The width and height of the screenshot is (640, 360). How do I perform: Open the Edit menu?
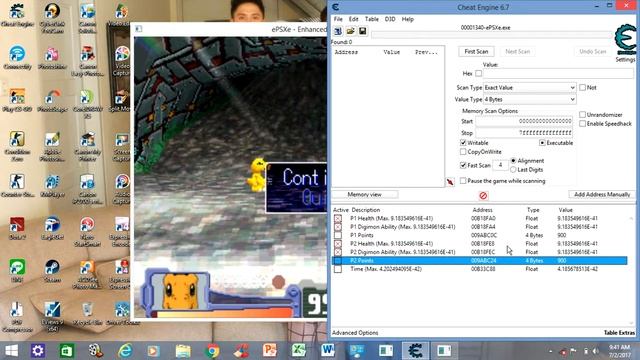coord(353,19)
